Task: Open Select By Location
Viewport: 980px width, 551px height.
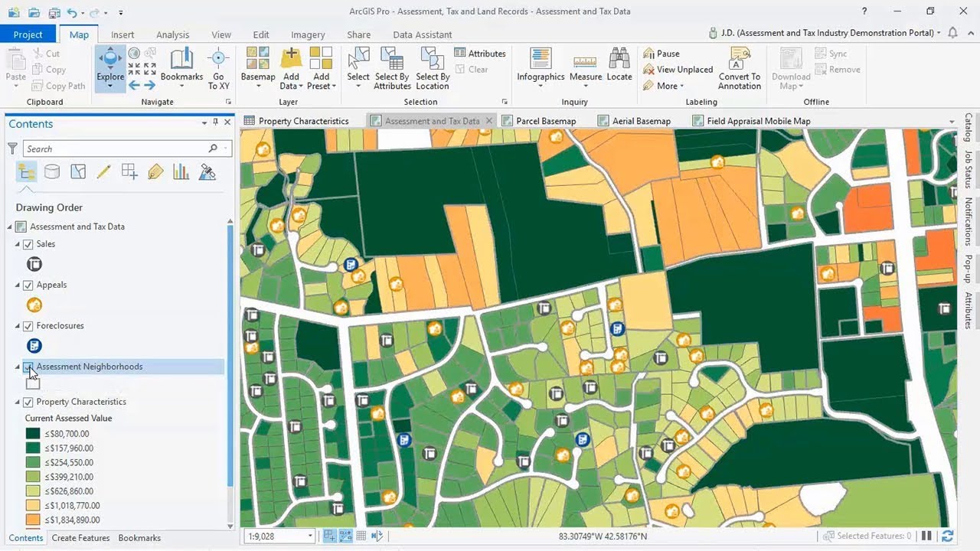Action: [x=433, y=67]
